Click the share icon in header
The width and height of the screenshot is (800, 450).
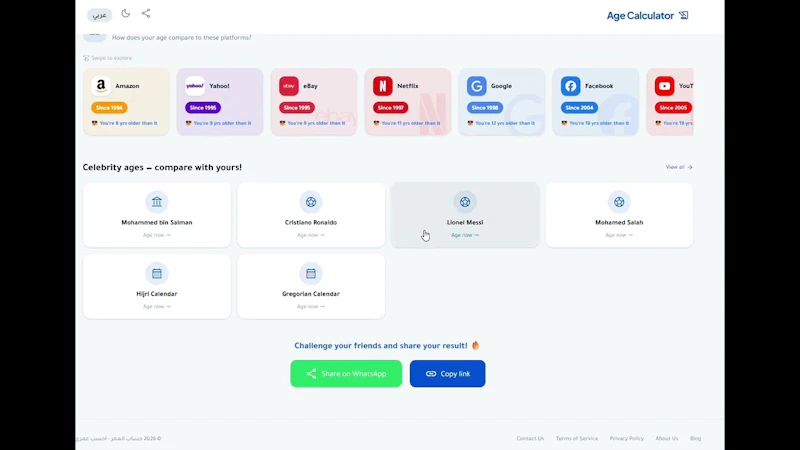click(146, 13)
